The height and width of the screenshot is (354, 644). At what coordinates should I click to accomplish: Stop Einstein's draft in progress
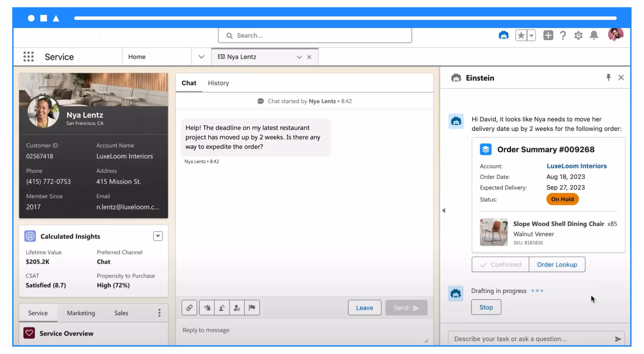click(x=486, y=307)
